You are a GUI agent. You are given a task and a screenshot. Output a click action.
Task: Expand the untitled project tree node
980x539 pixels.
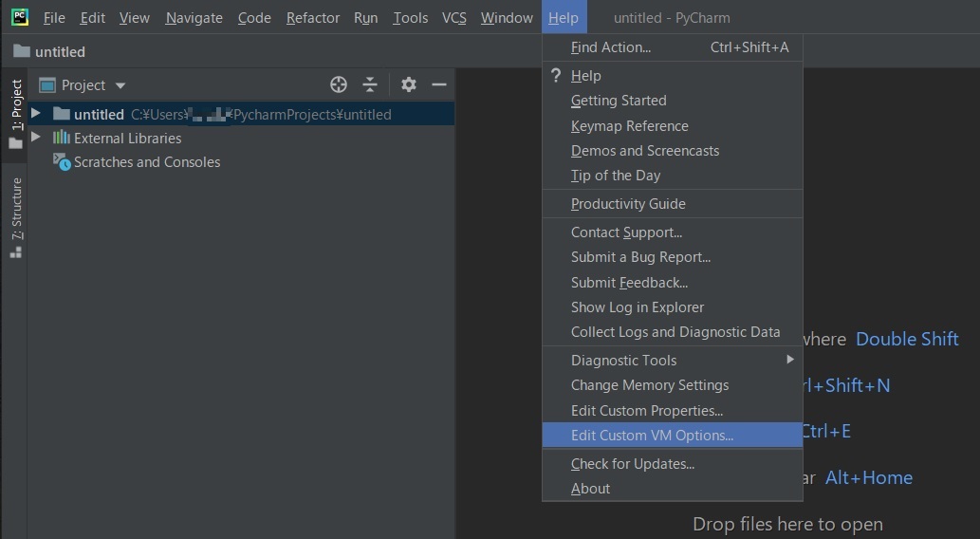point(36,113)
